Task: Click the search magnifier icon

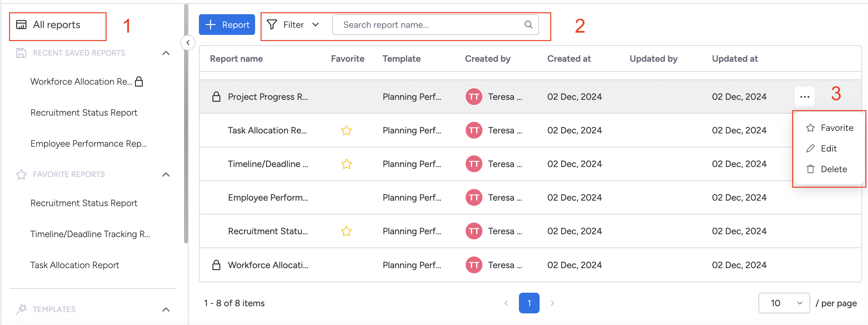Action: [528, 24]
